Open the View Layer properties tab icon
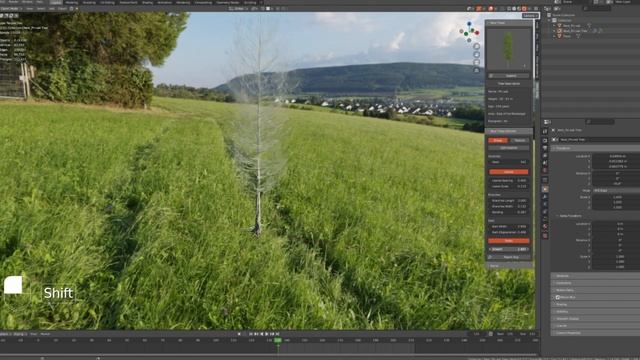The width and height of the screenshot is (640, 360). pyautogui.click(x=545, y=156)
